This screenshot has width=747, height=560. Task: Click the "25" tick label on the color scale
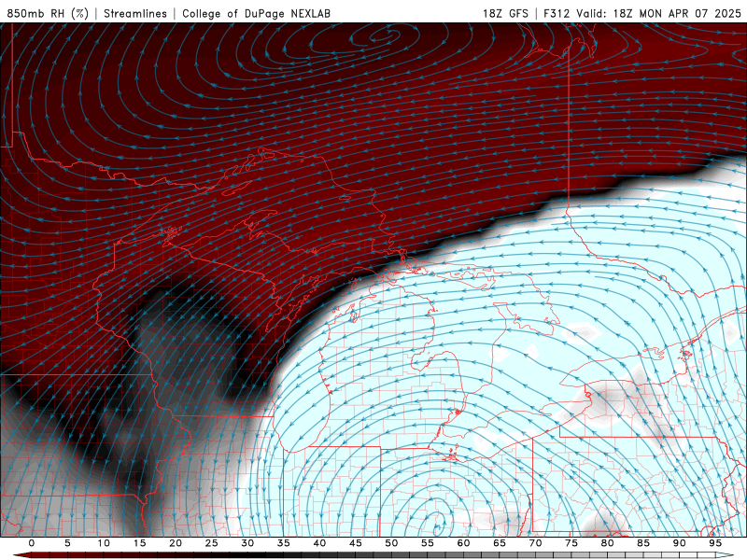212,543
